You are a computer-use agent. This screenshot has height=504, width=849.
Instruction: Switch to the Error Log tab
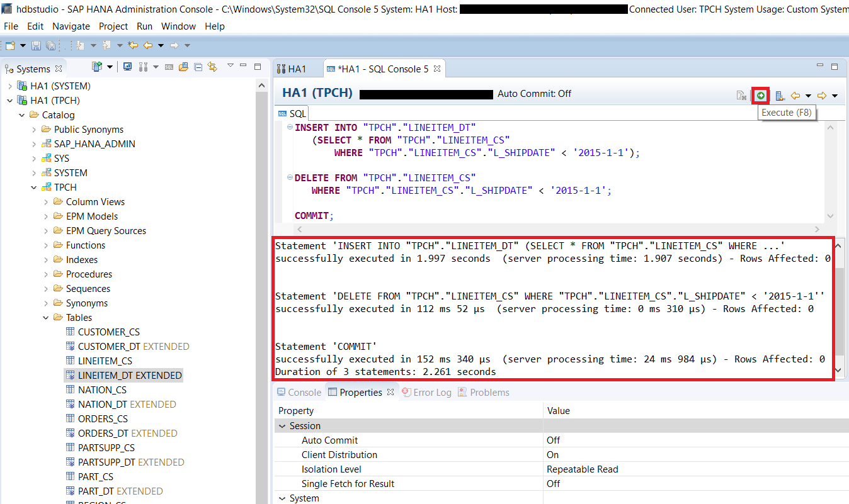pyautogui.click(x=426, y=392)
